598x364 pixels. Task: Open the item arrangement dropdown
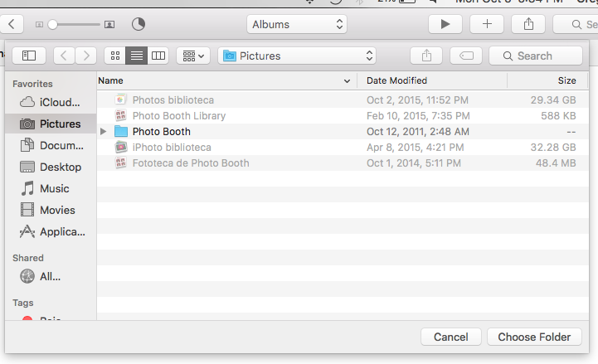(x=193, y=56)
